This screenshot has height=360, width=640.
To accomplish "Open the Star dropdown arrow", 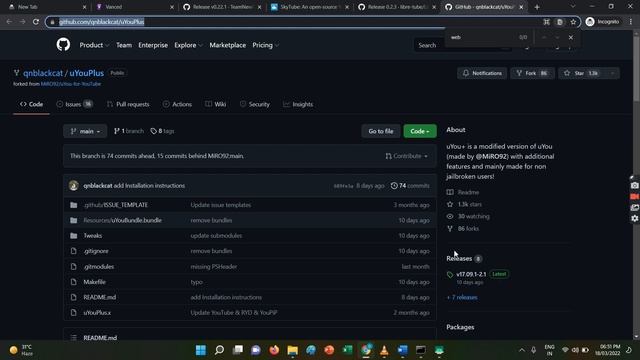I will [613, 73].
